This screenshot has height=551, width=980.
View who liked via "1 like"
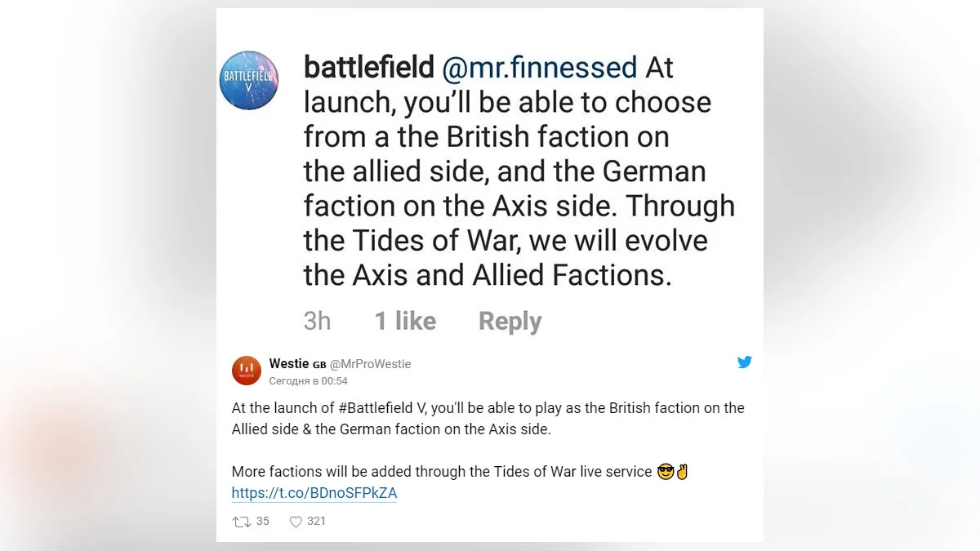click(x=405, y=321)
